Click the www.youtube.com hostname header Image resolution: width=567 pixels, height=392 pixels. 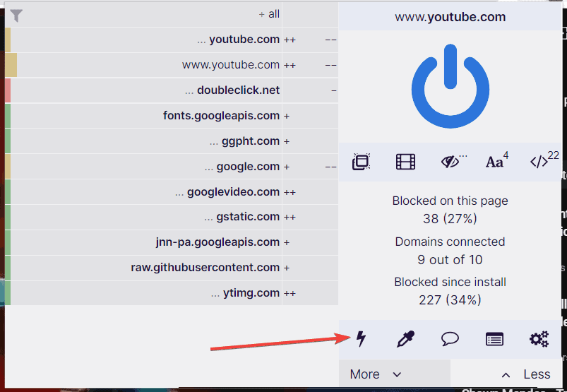450,17
